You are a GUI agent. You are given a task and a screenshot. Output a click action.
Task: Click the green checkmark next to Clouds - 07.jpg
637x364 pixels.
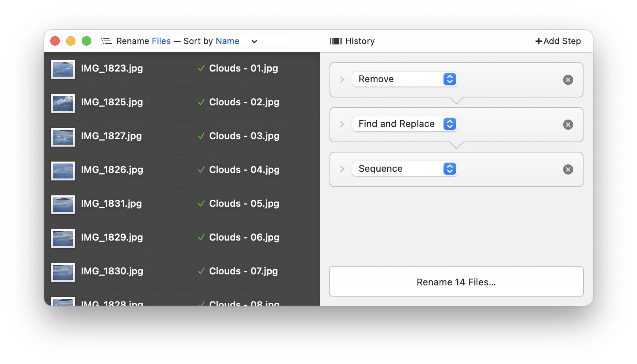pos(201,271)
